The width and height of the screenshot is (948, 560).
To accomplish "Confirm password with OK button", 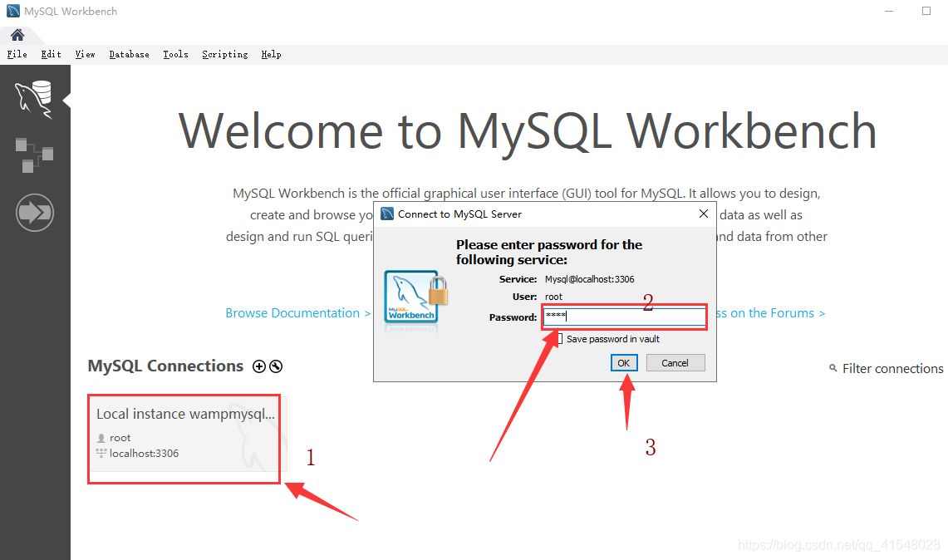I will [x=623, y=363].
